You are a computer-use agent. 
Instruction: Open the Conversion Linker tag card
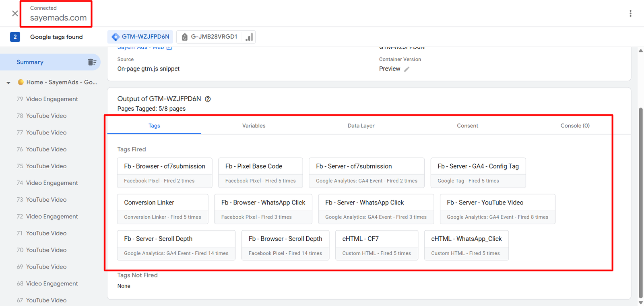pyautogui.click(x=163, y=209)
